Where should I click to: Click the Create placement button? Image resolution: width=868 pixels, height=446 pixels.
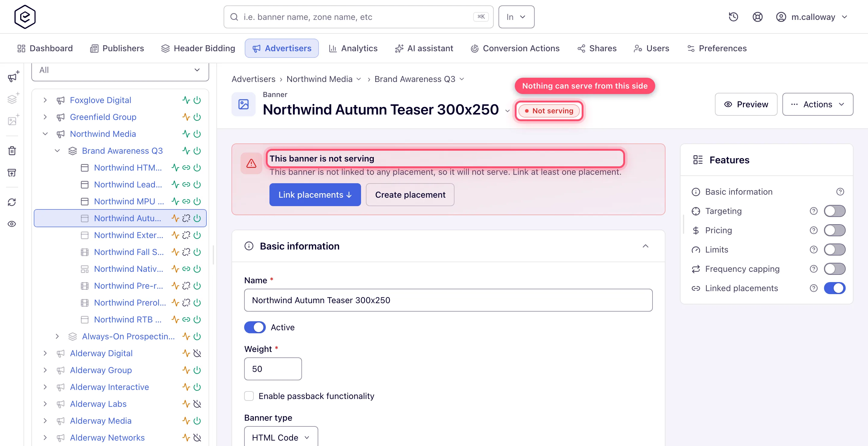click(x=410, y=195)
